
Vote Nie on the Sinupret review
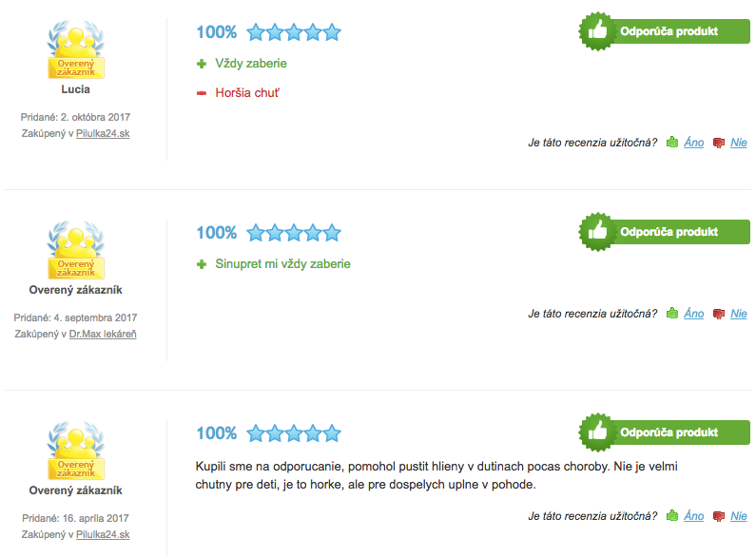[739, 313]
